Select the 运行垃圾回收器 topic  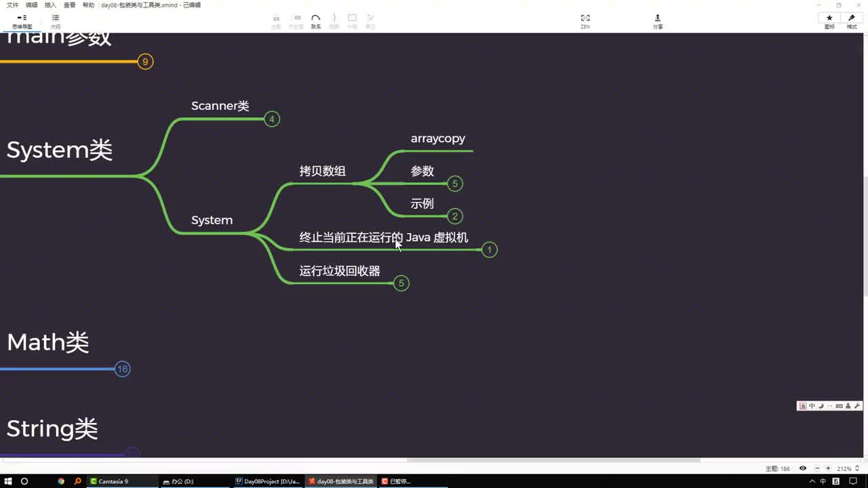[340, 270]
